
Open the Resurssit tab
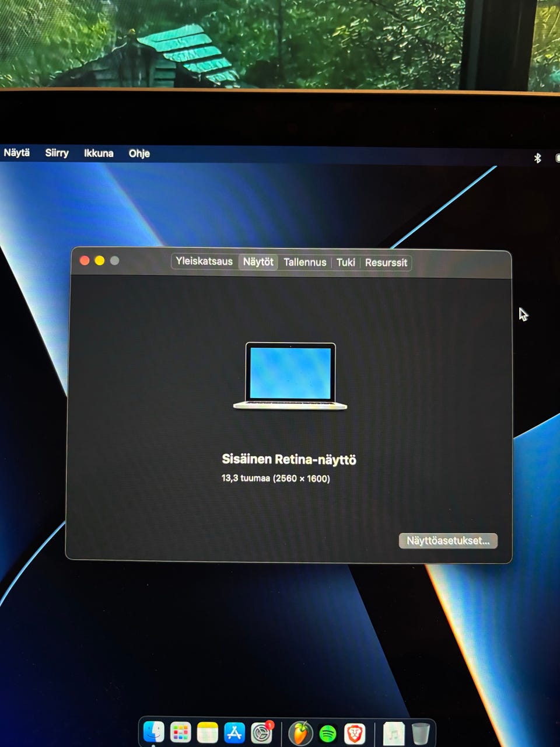point(386,263)
